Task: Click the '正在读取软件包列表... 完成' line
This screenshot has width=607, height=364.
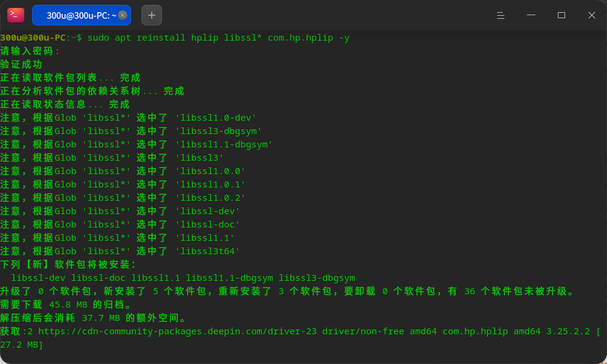Action: pos(70,78)
